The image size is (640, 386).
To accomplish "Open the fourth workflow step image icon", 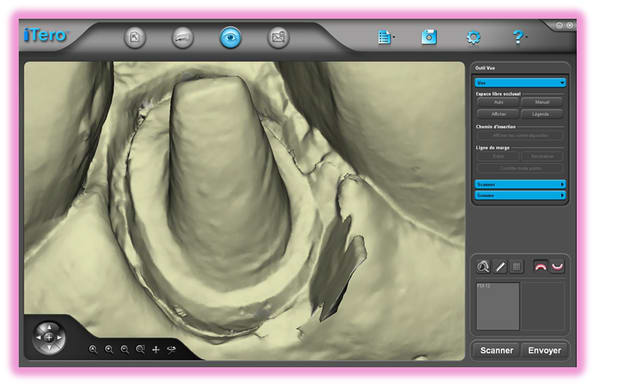I will pyautogui.click(x=278, y=38).
